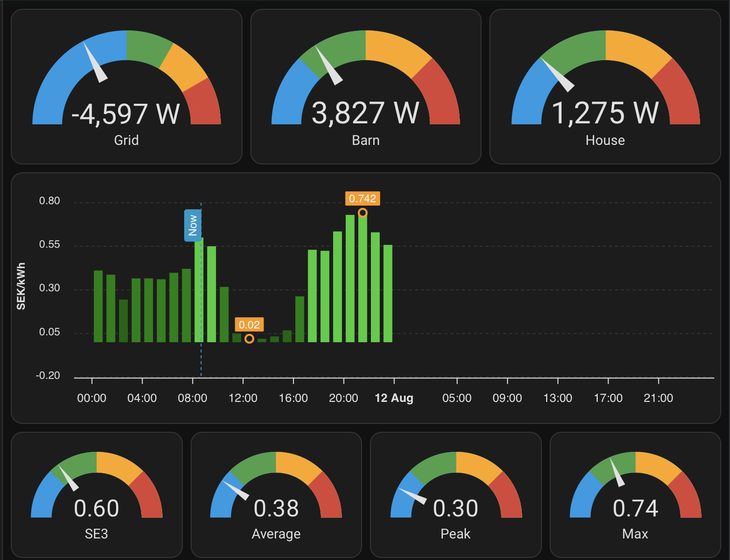Click the blue Now marker label
The height and width of the screenshot is (560, 730).
pos(193,225)
